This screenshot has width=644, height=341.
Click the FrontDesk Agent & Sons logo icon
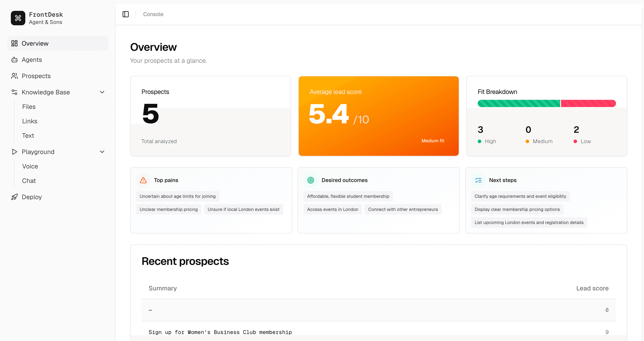(x=18, y=18)
